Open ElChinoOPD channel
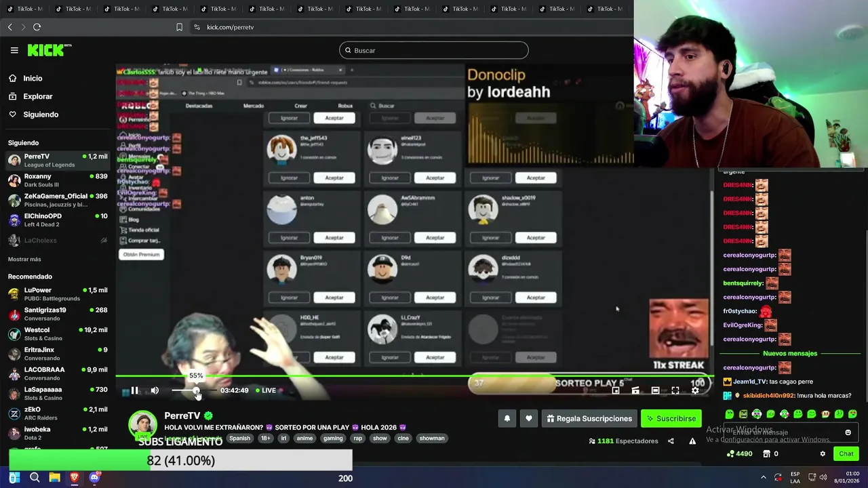868x488 pixels. (x=57, y=220)
